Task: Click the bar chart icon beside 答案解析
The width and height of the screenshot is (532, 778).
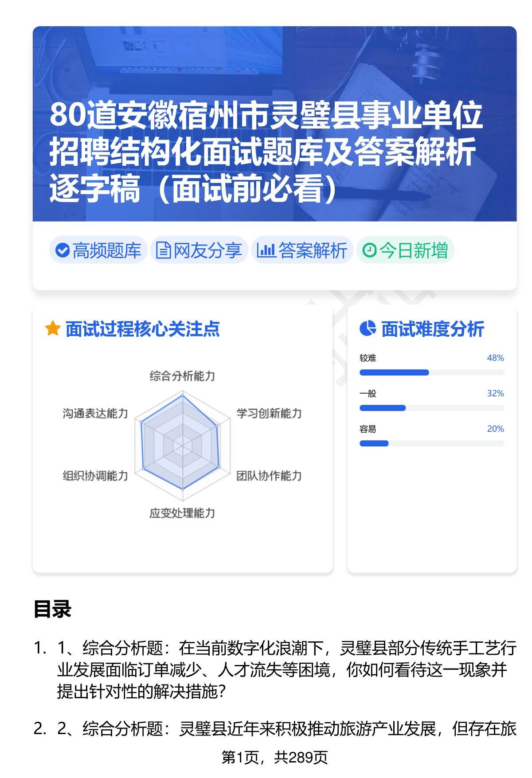Action: [266, 250]
